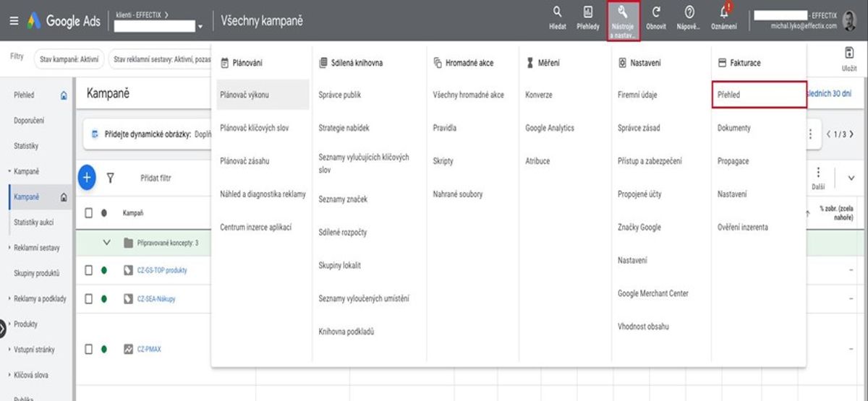Open the account selector dropdown arrow

(x=200, y=27)
